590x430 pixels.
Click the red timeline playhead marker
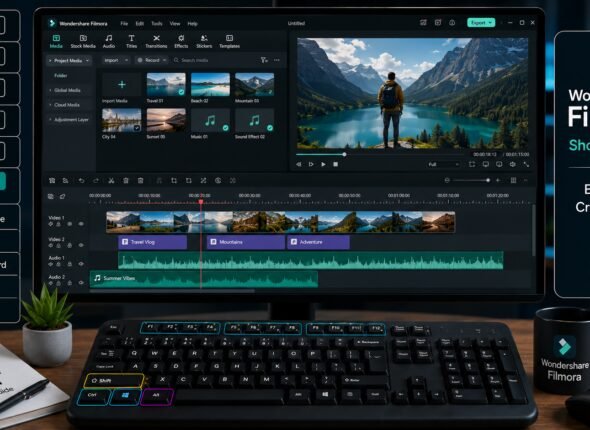click(x=201, y=202)
